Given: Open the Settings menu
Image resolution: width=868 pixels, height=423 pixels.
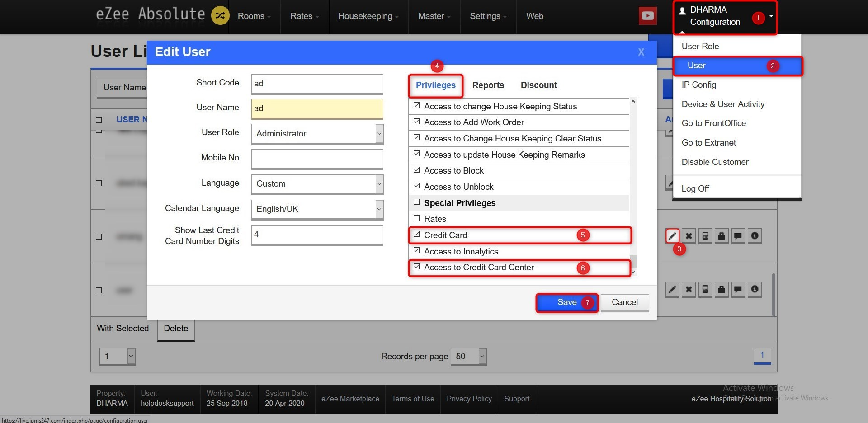Looking at the screenshot, I should click(x=488, y=16).
